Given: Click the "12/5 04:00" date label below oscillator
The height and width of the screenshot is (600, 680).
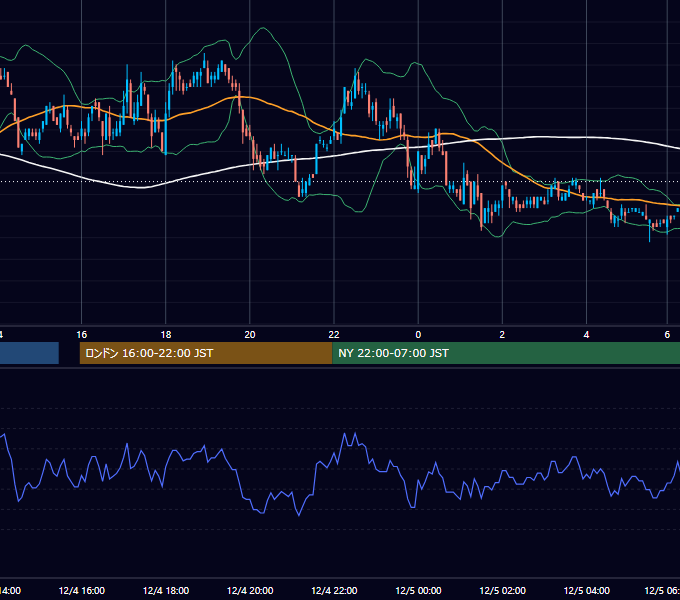Looking at the screenshot, I should pos(586,590).
